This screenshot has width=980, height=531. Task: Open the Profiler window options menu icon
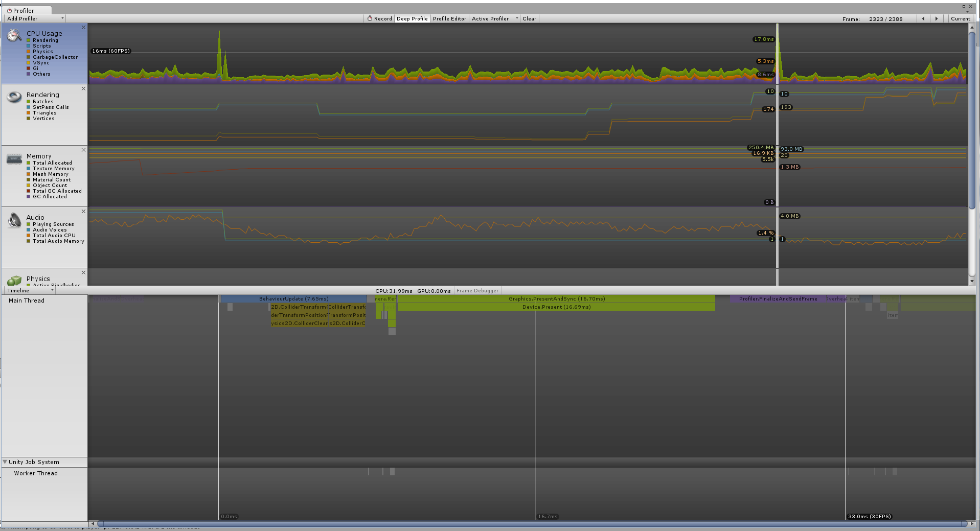(970, 11)
